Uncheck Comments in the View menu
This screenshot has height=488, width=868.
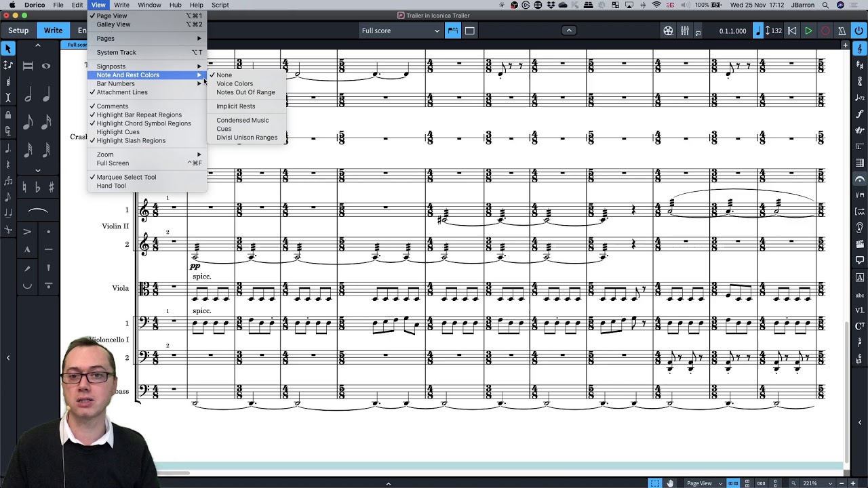pos(113,106)
